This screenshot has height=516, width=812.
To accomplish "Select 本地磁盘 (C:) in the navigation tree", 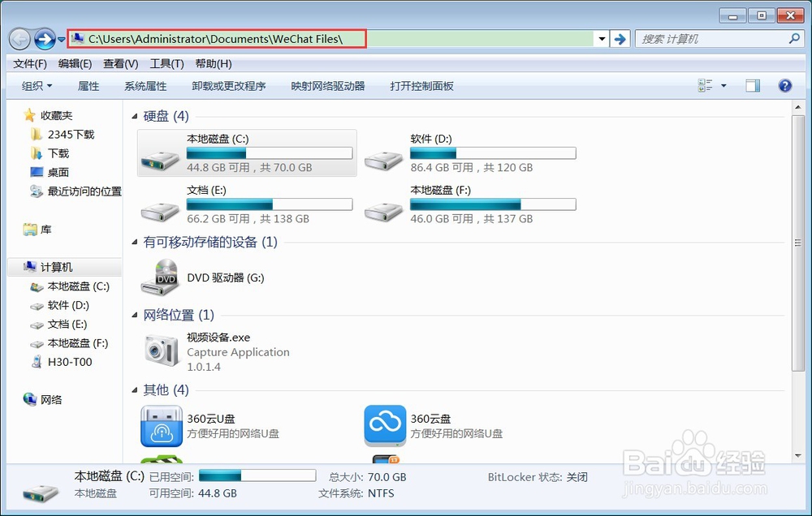I will tap(78, 286).
